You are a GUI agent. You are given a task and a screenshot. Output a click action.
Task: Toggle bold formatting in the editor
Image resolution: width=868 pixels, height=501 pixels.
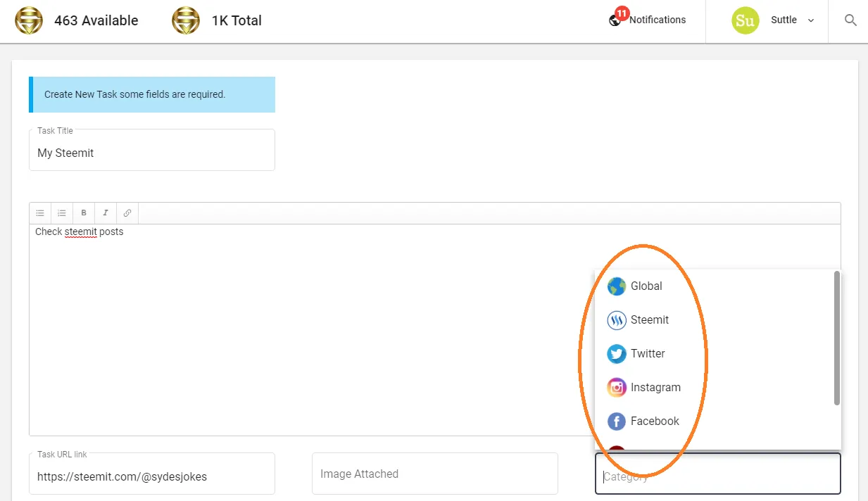click(x=84, y=213)
